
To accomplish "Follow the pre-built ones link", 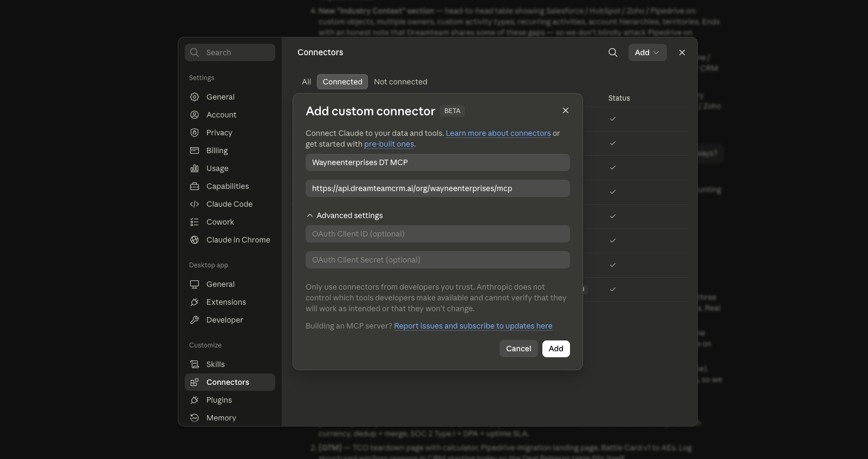I will pos(389,144).
